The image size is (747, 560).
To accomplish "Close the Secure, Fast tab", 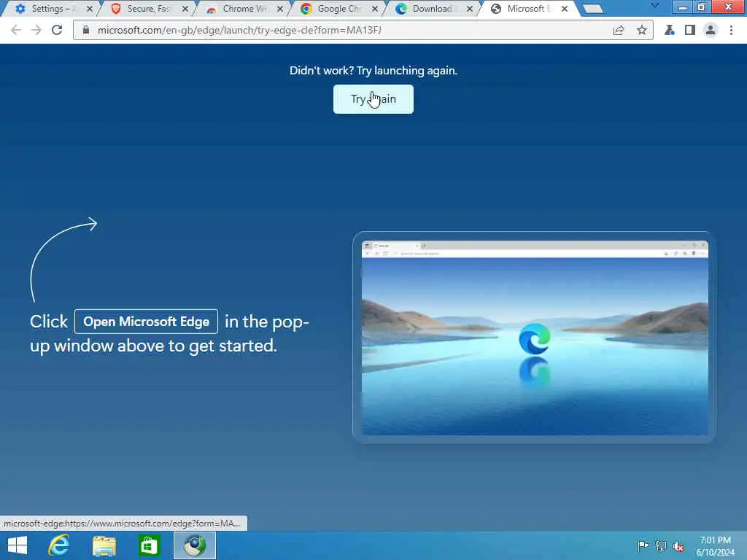I will click(x=185, y=9).
